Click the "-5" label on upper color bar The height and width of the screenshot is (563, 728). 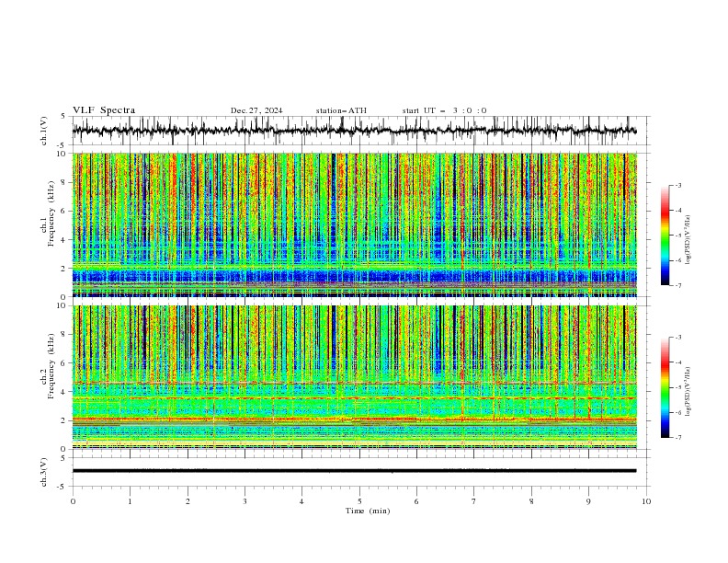click(677, 236)
